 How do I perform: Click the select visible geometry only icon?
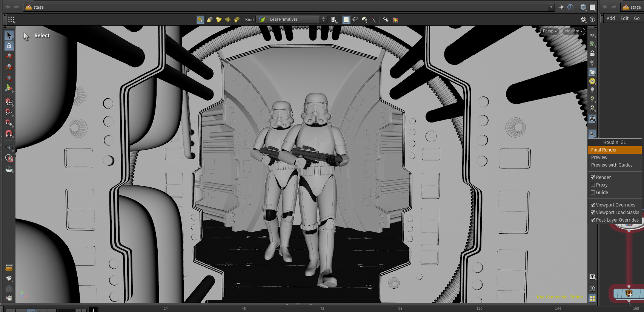pos(386,20)
